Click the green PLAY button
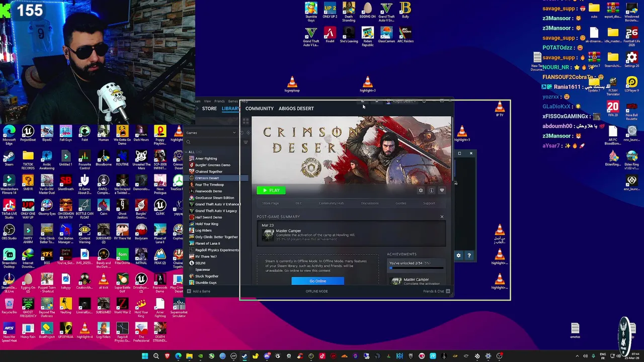 click(x=271, y=190)
